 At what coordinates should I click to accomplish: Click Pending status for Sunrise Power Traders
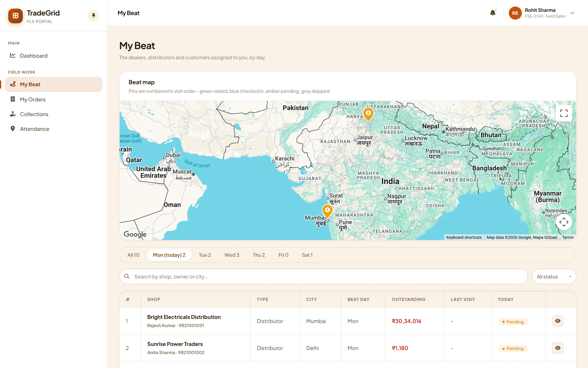tap(513, 349)
